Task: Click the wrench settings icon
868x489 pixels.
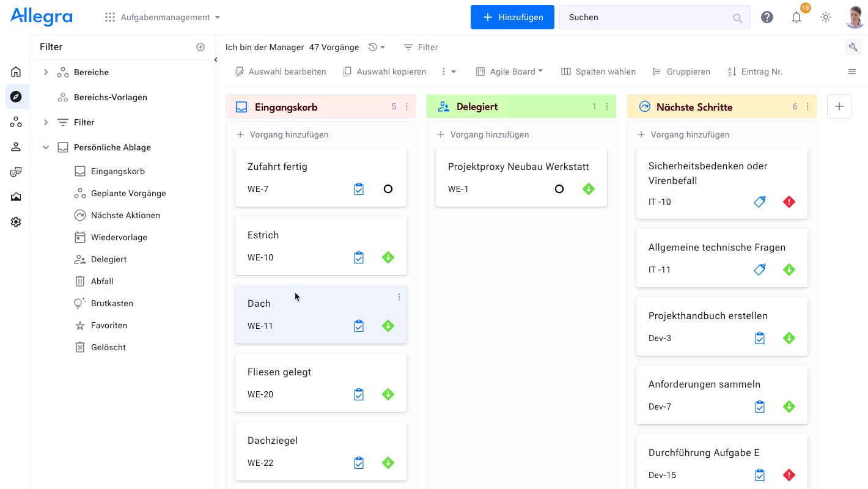Action: point(853,47)
